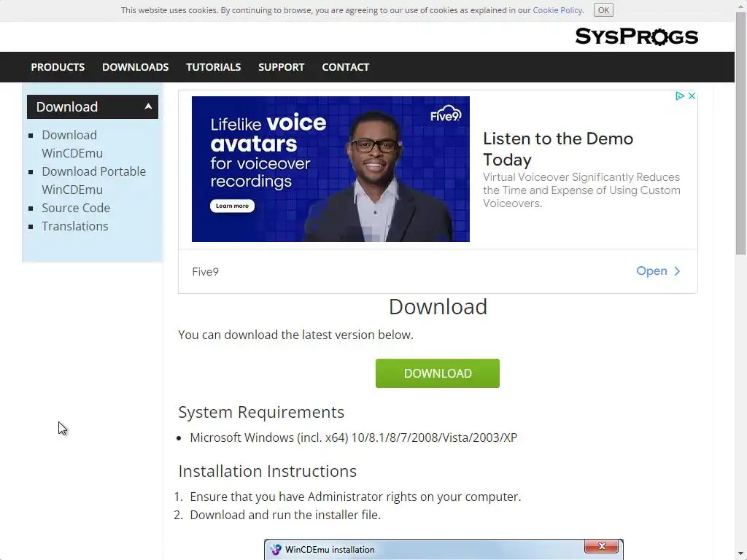Click 'Ensure that you have Administrator rights' step
The height and width of the screenshot is (560, 747).
click(355, 497)
